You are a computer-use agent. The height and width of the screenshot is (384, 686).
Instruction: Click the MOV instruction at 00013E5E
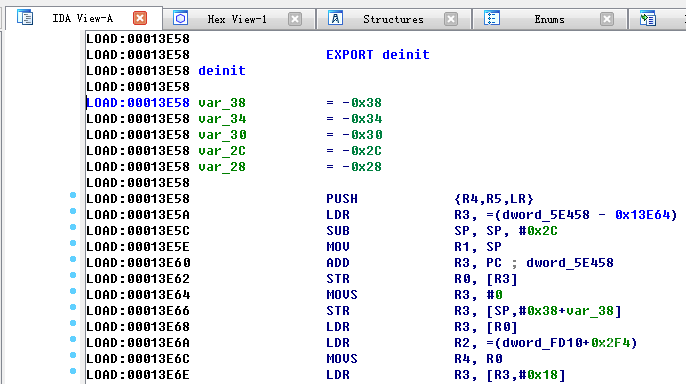(x=338, y=247)
